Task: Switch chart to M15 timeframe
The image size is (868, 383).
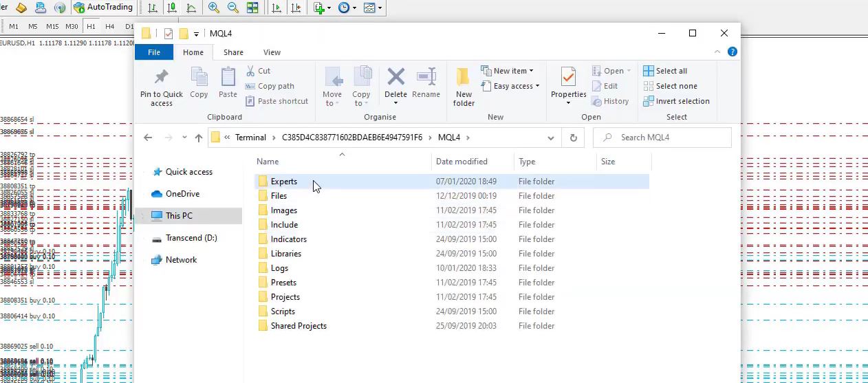Action: coord(52,26)
